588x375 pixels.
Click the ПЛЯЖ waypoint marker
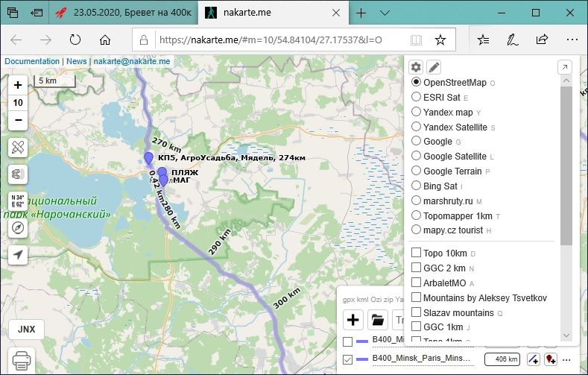[162, 171]
